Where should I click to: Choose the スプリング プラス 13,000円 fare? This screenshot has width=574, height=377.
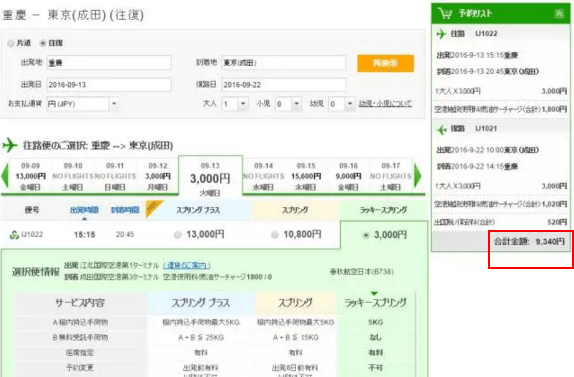click(178, 235)
